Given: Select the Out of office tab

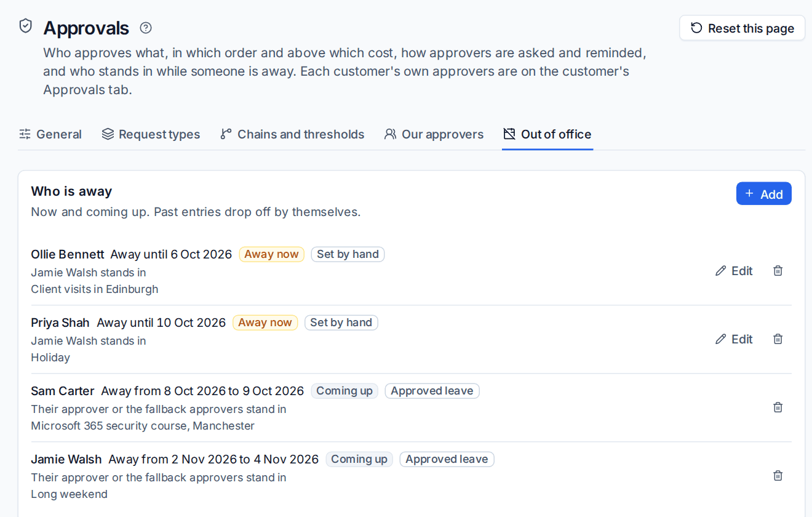Looking at the screenshot, I should [x=547, y=134].
